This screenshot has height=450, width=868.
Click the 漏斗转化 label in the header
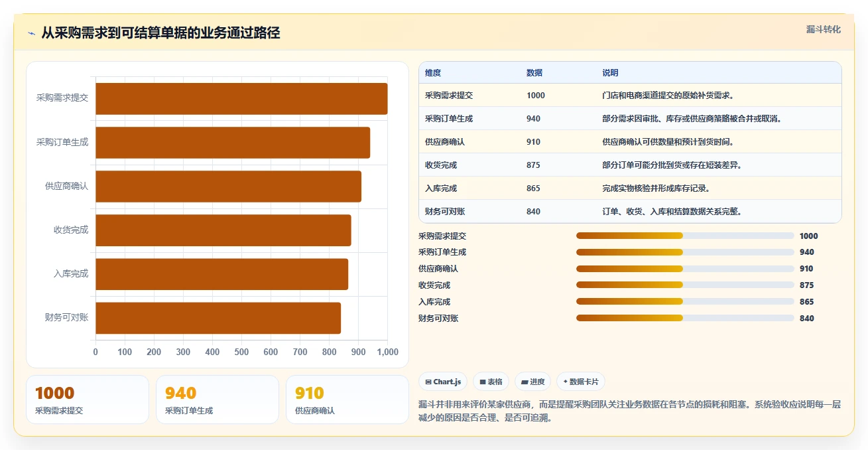click(x=824, y=29)
